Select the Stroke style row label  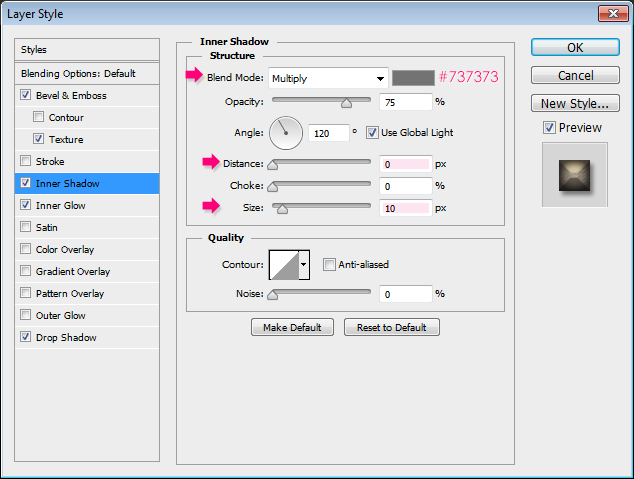[x=50, y=162]
